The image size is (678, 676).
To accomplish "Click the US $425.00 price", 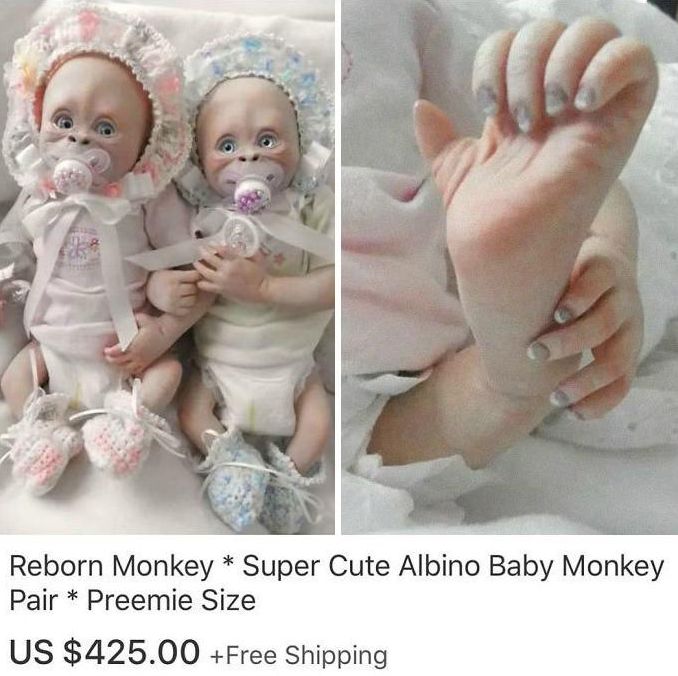I will click(x=105, y=652).
